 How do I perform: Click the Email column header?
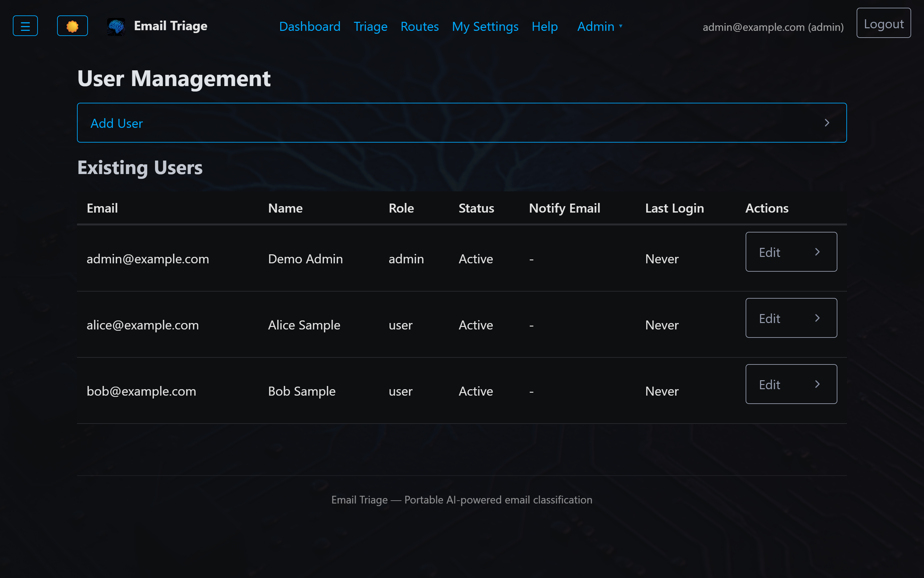coord(102,208)
